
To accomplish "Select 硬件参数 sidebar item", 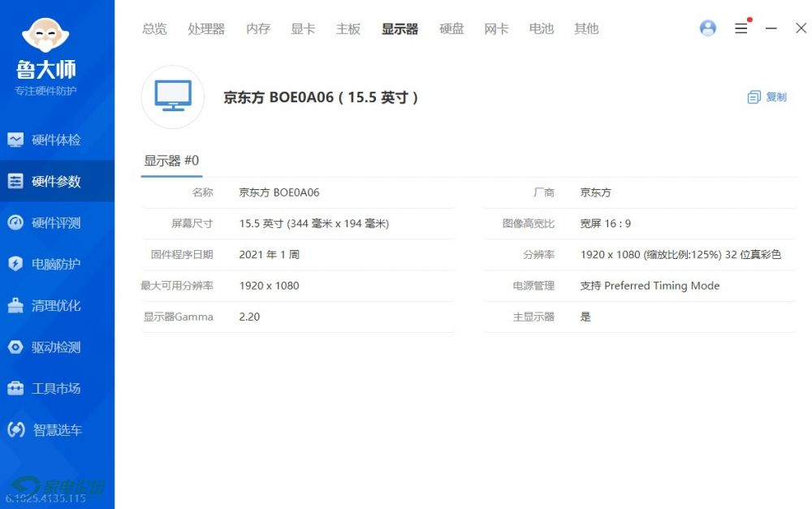I will pyautogui.click(x=57, y=181).
